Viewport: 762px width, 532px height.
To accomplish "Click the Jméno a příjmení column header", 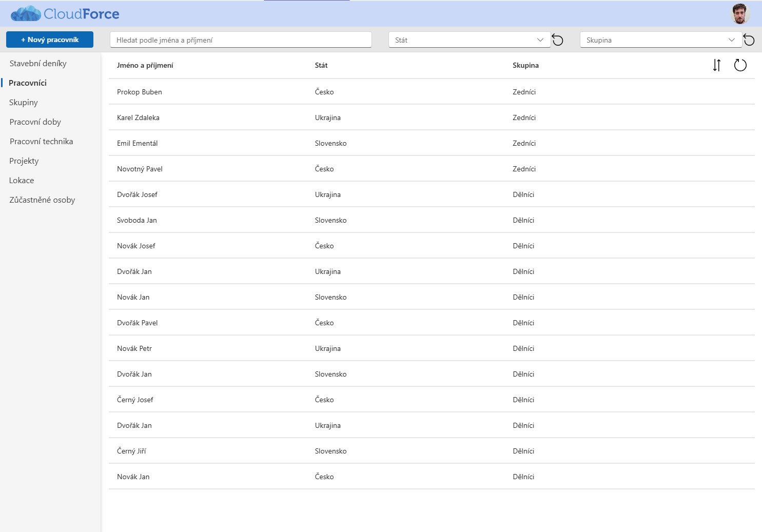I will pyautogui.click(x=145, y=65).
